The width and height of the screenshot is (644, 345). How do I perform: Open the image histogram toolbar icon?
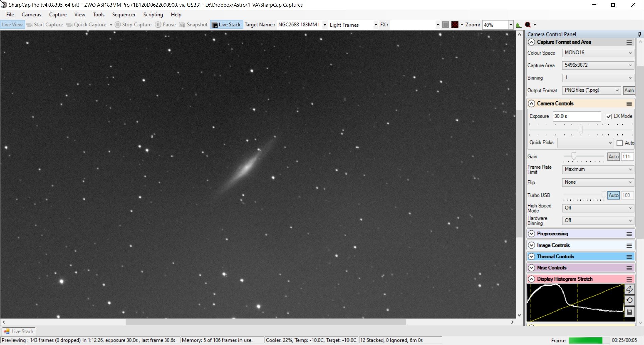(518, 25)
